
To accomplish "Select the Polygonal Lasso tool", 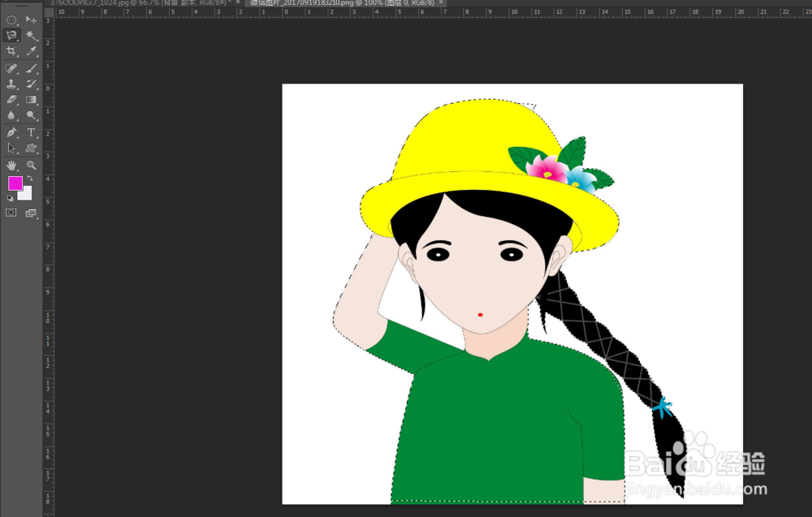I will point(11,35).
